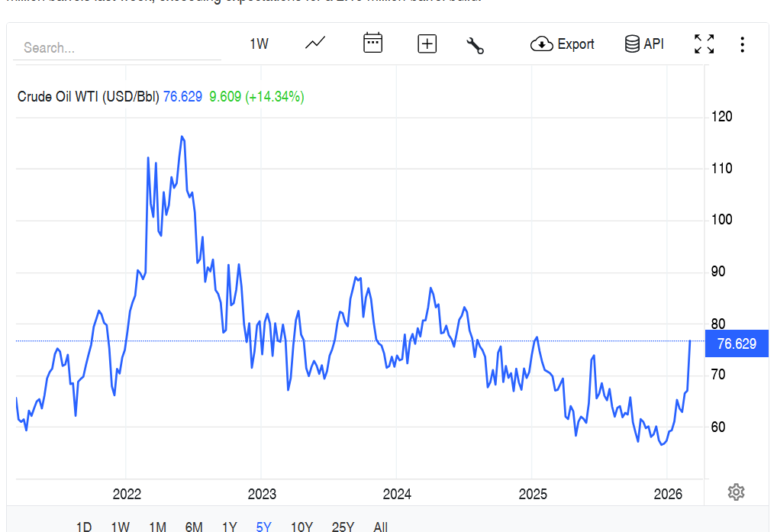Switch to 6M time range
The height and width of the screenshot is (532, 777).
pos(194,526)
